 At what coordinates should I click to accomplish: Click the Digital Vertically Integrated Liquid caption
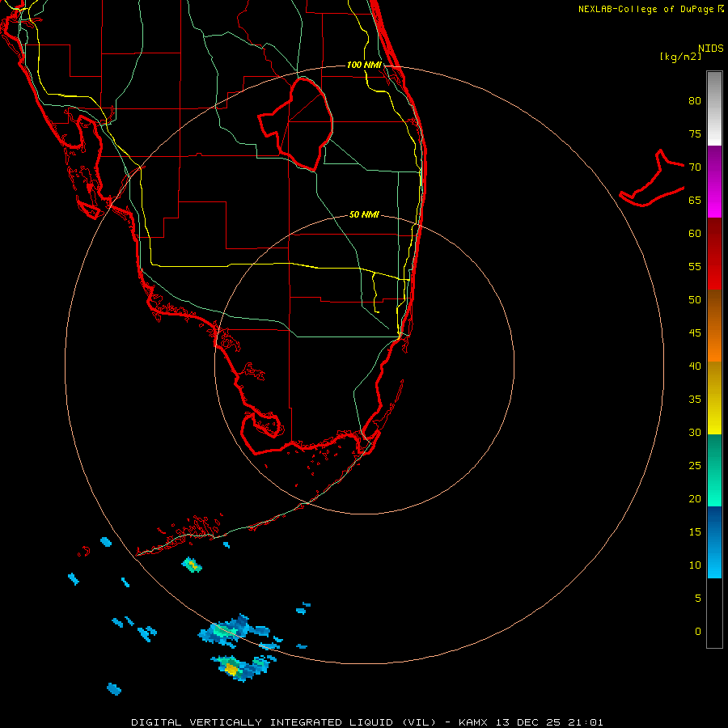[x=366, y=722]
